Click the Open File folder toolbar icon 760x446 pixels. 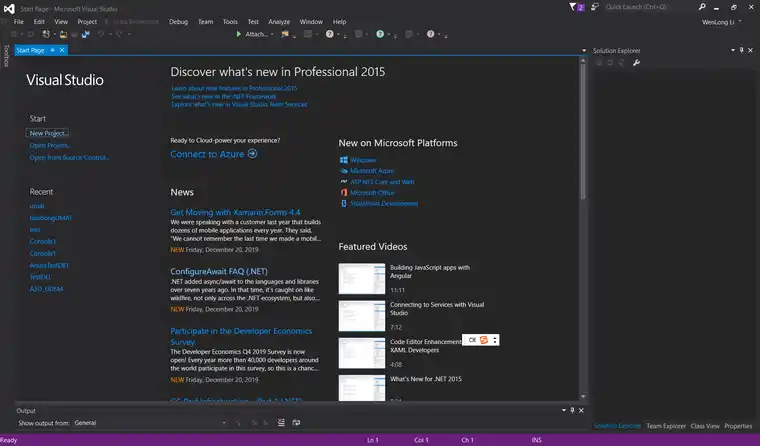[63, 34]
